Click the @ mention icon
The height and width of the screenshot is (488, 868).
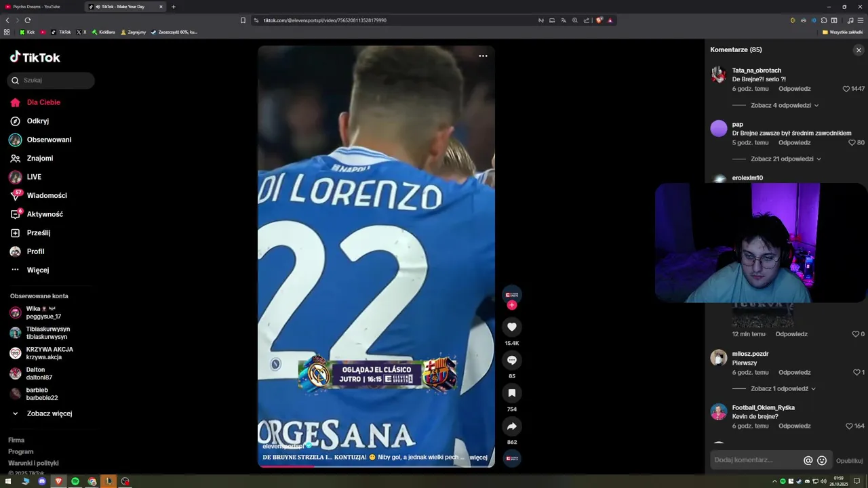[808, 460]
